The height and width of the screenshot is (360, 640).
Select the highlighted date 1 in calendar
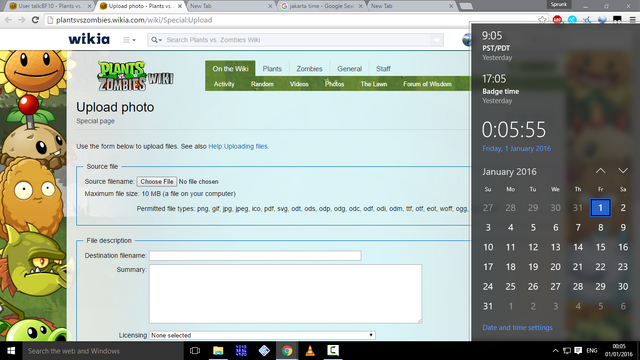pyautogui.click(x=600, y=208)
